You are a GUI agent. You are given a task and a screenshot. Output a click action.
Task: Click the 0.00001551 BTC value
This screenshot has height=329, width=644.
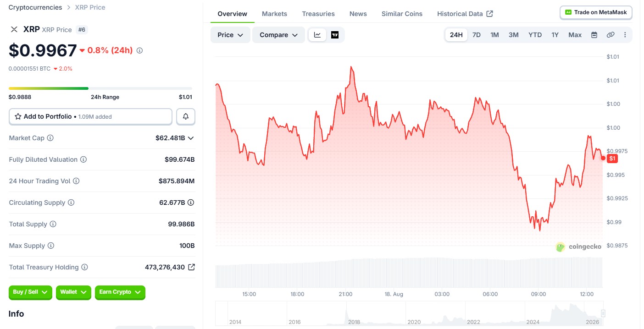(29, 69)
